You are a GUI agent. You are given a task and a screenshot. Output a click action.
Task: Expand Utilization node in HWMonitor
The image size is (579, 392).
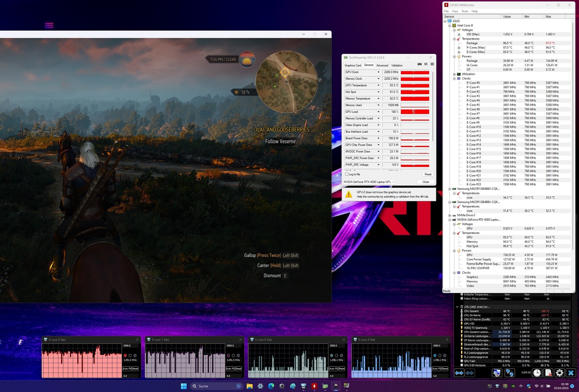click(x=454, y=74)
